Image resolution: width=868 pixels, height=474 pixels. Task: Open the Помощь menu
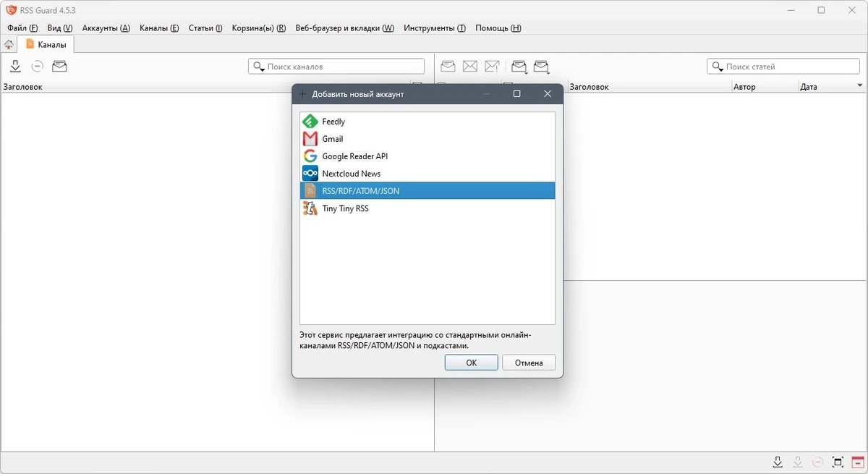pyautogui.click(x=498, y=28)
